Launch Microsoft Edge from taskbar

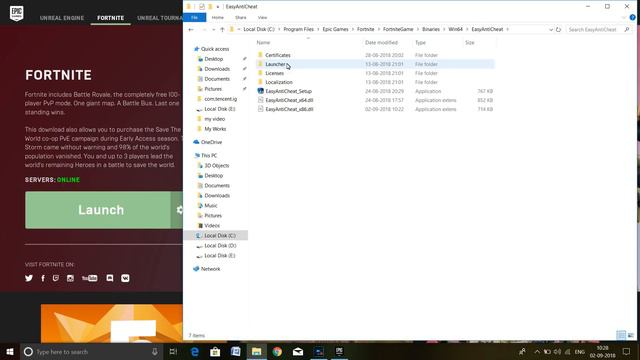pyautogui.click(x=195, y=351)
